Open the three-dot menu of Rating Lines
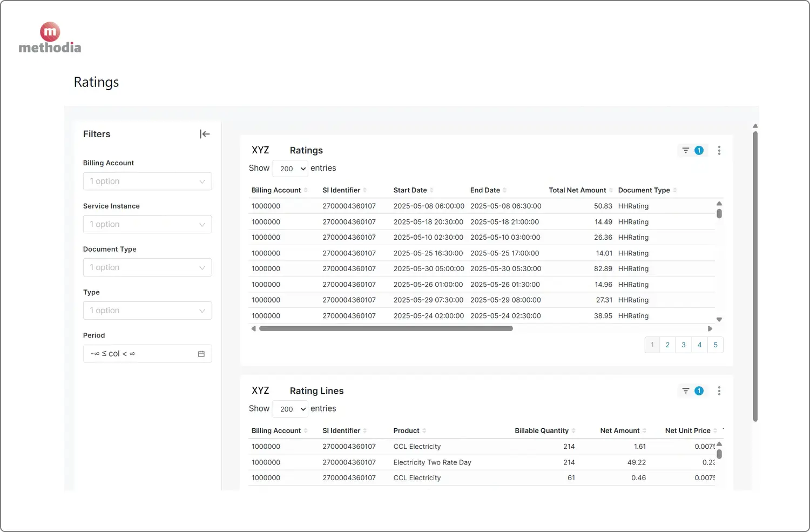The image size is (810, 532). (x=719, y=390)
